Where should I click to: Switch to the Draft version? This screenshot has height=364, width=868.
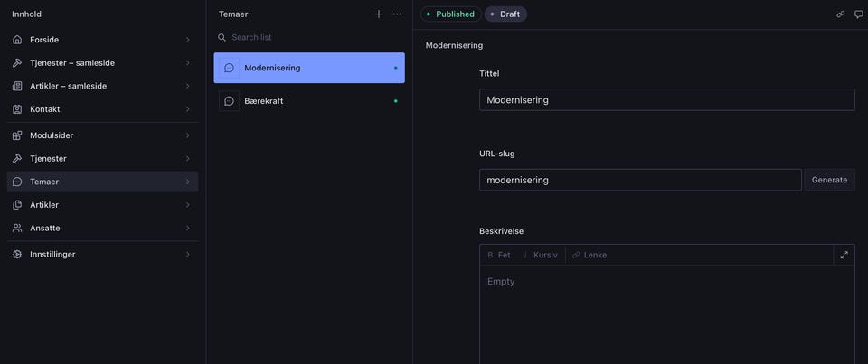(505, 14)
